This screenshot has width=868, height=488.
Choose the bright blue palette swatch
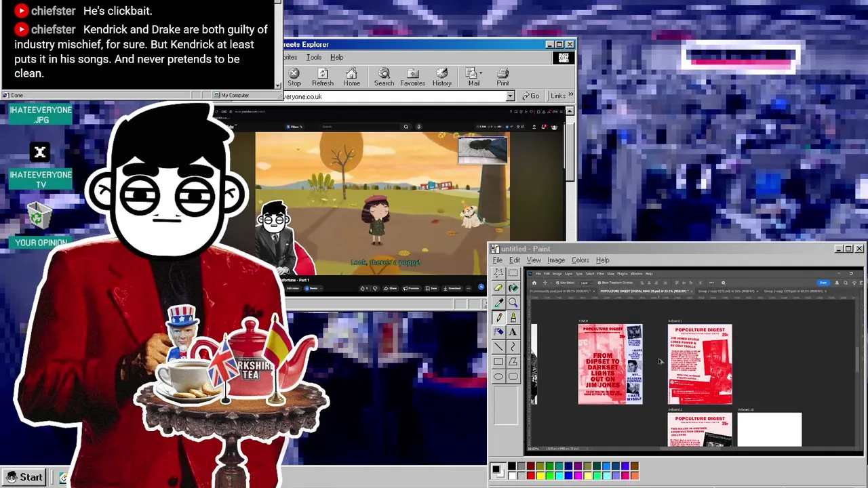click(569, 476)
